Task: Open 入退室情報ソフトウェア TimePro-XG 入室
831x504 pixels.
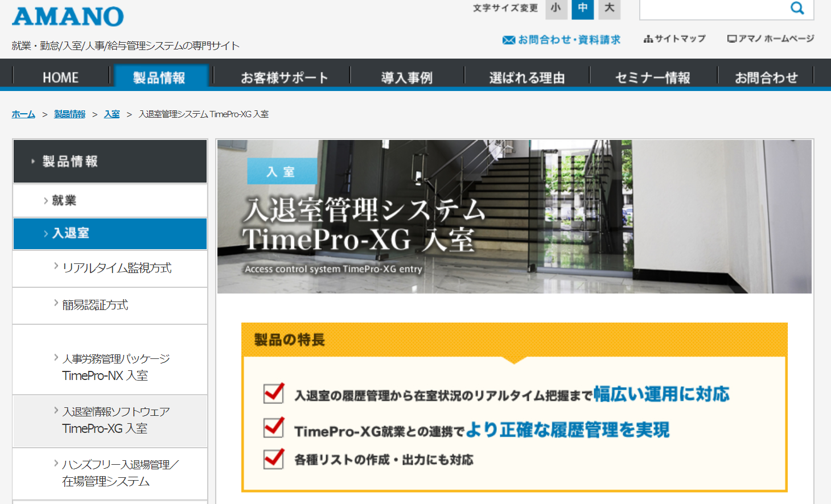Action: pyautogui.click(x=110, y=420)
